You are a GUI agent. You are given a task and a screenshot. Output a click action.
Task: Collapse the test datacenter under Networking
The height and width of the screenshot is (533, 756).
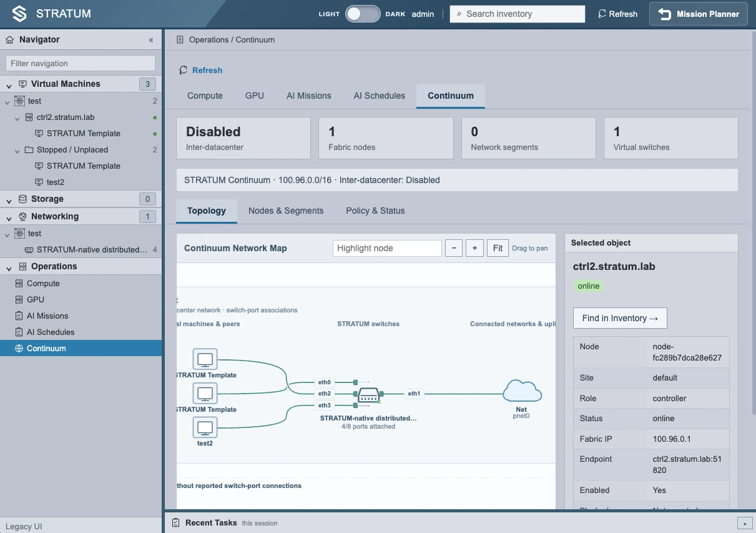tap(7, 234)
